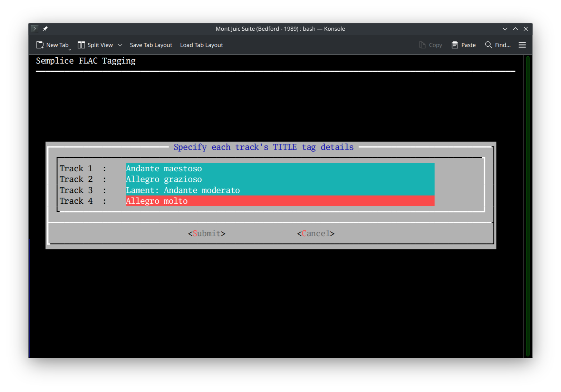Minimize the Konsole window

tap(505, 29)
